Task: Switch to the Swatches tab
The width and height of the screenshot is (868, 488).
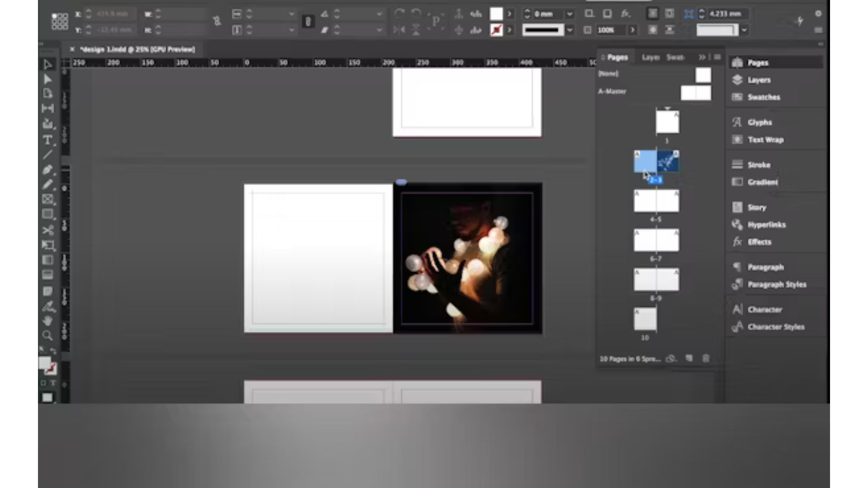Action: (675, 57)
